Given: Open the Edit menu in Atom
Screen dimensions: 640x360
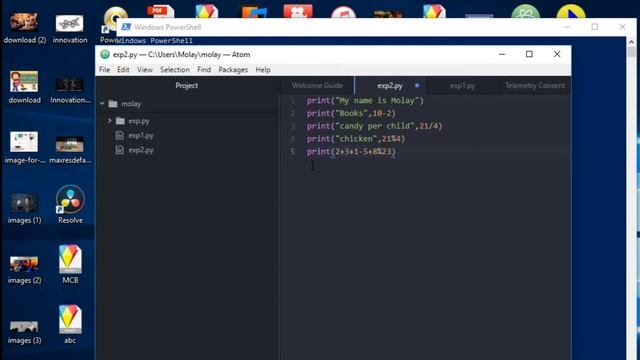Looking at the screenshot, I should 123,70.
